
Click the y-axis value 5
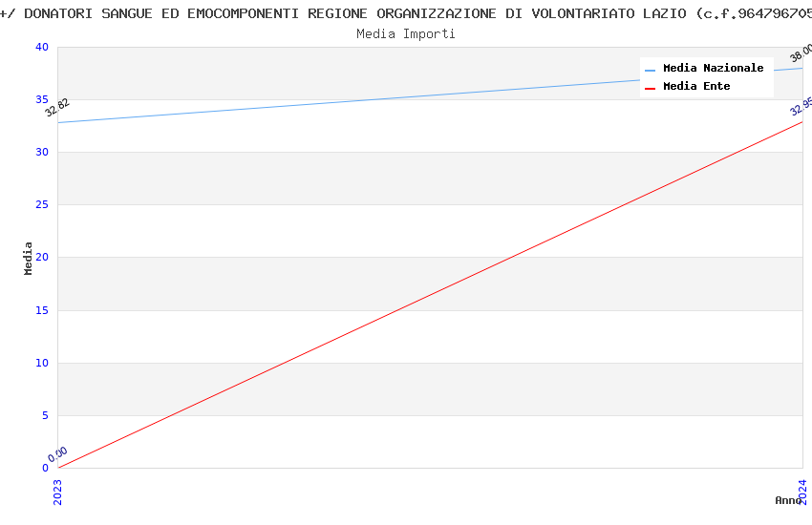46,416
